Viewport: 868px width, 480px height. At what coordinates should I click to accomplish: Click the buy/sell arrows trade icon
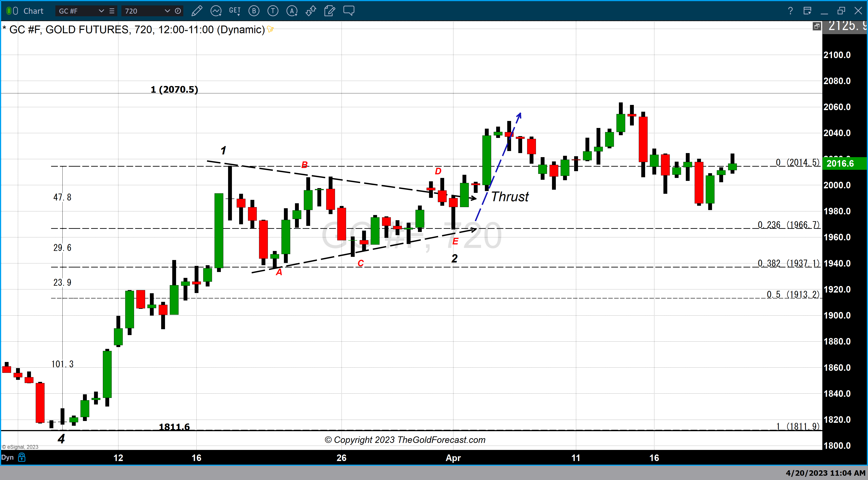pyautogui.click(x=311, y=11)
